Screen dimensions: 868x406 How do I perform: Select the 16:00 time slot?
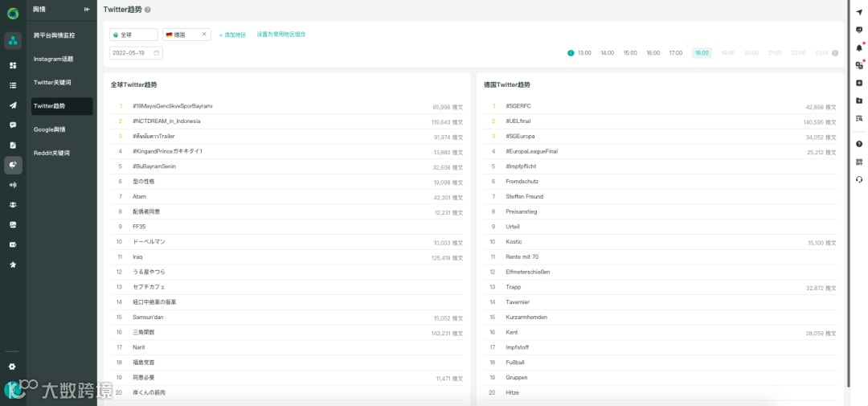pyautogui.click(x=653, y=53)
